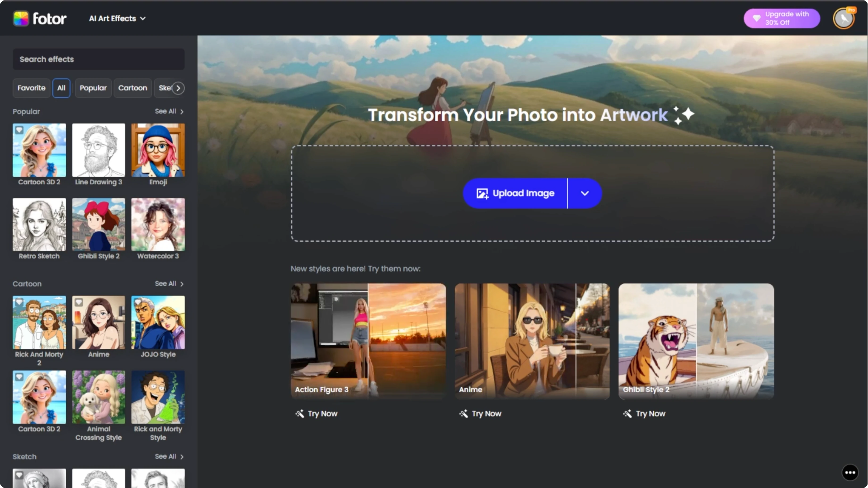Focus the Search effects field
The width and height of the screenshot is (868, 488).
[98, 59]
